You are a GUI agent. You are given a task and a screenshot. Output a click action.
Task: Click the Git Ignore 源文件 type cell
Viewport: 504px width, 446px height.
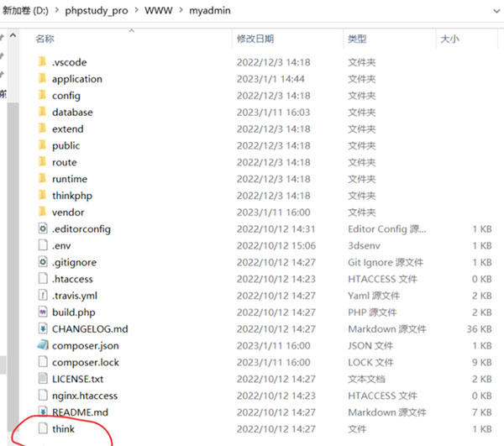[386, 262]
